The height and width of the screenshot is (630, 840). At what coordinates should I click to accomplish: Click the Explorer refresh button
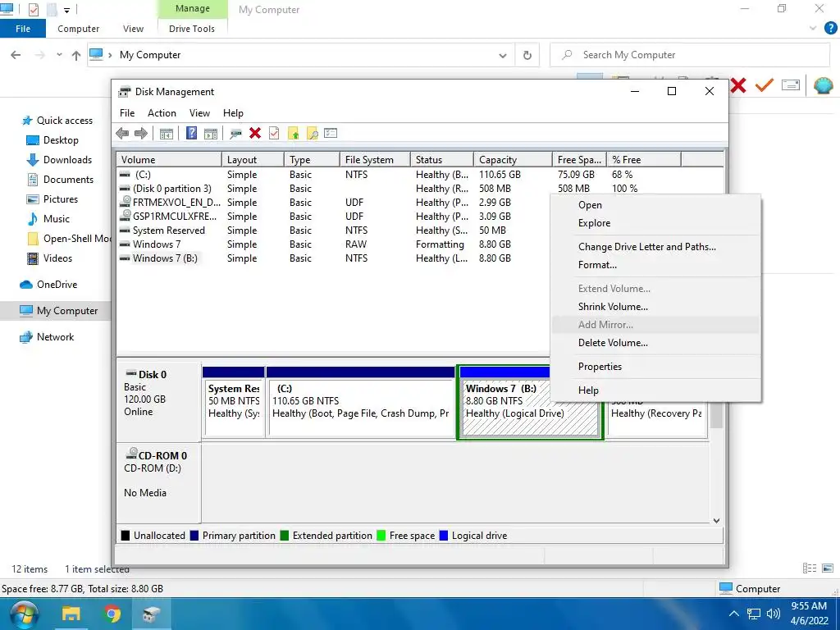(527, 55)
